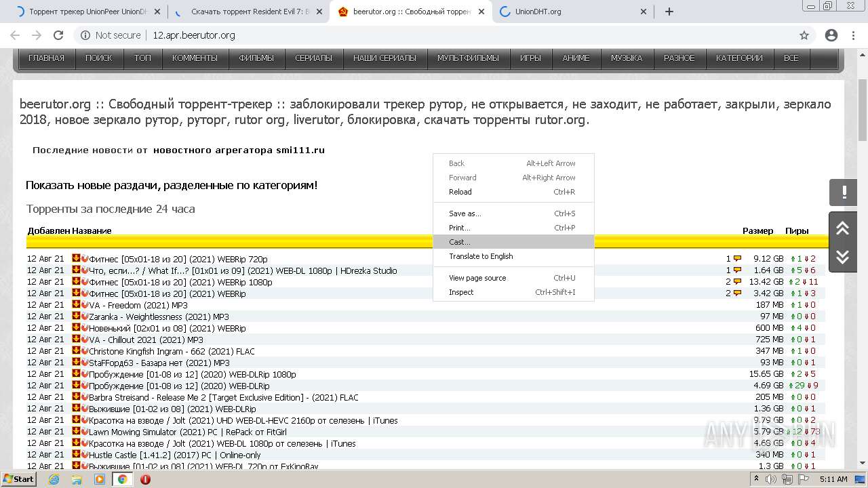Open Windows Explorer folder in taskbar
868x488 pixels.
77,479
